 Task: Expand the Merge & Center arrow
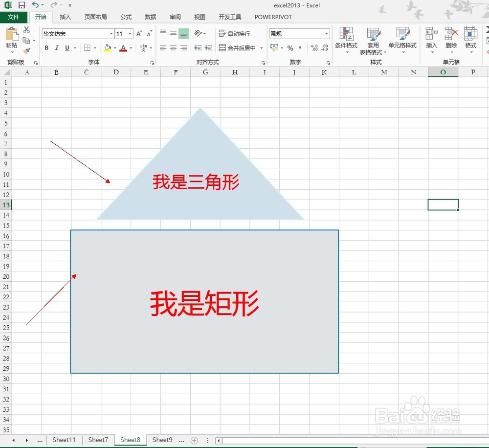click(x=261, y=48)
